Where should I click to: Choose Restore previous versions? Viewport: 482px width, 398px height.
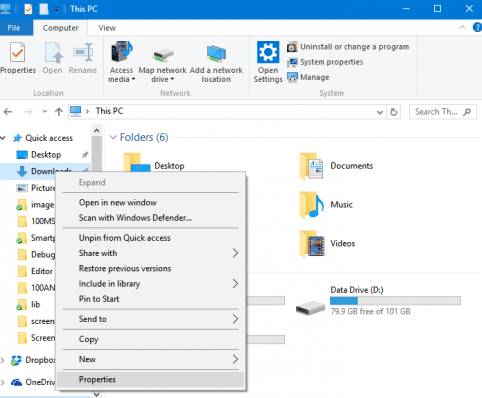(x=151, y=269)
